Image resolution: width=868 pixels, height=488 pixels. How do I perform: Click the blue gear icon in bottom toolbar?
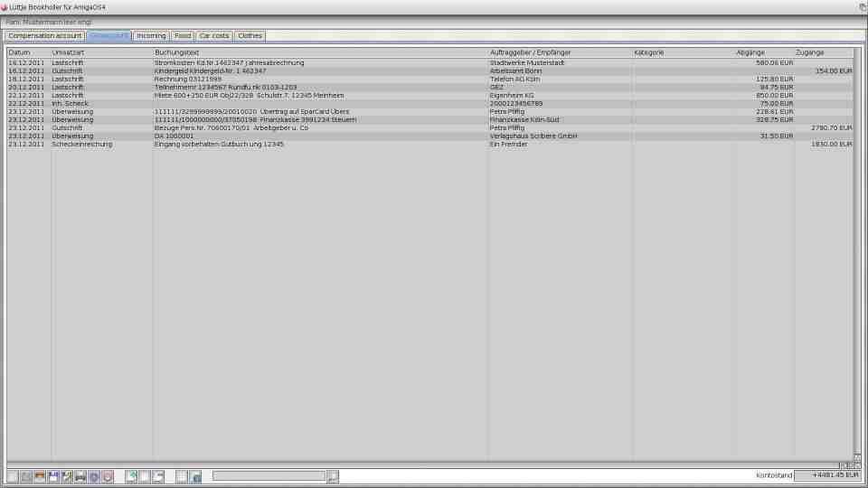94,476
